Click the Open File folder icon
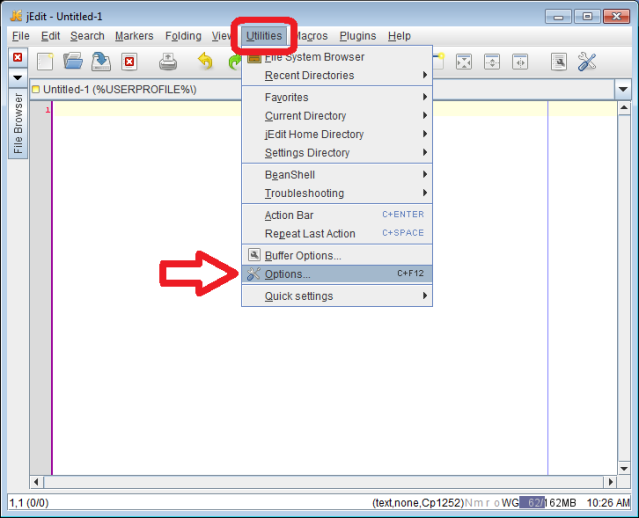The height and width of the screenshot is (518, 639). click(73, 62)
